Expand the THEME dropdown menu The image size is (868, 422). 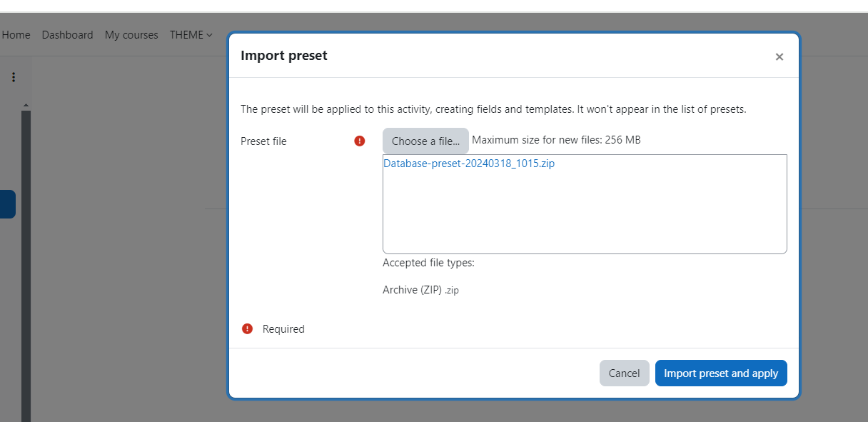coord(191,34)
